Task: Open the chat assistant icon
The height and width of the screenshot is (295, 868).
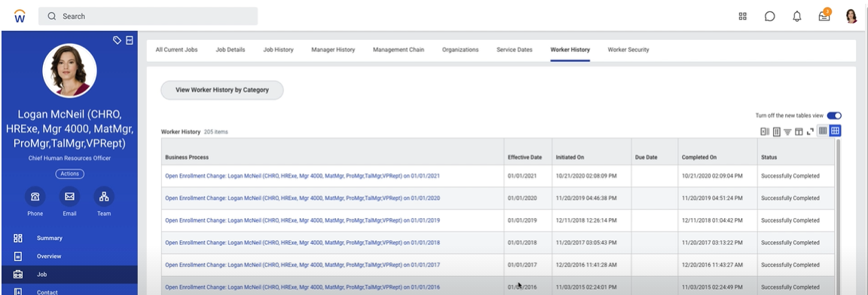Action: pos(769,16)
